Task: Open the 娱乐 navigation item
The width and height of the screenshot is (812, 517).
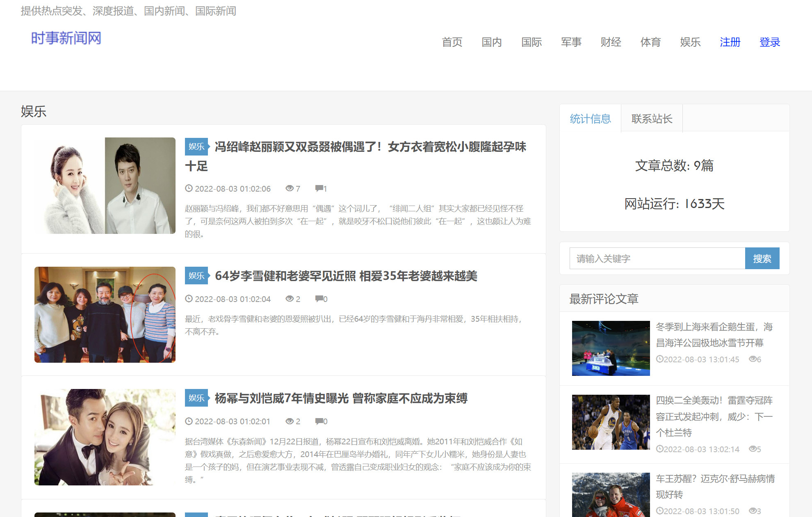Action: coord(690,42)
